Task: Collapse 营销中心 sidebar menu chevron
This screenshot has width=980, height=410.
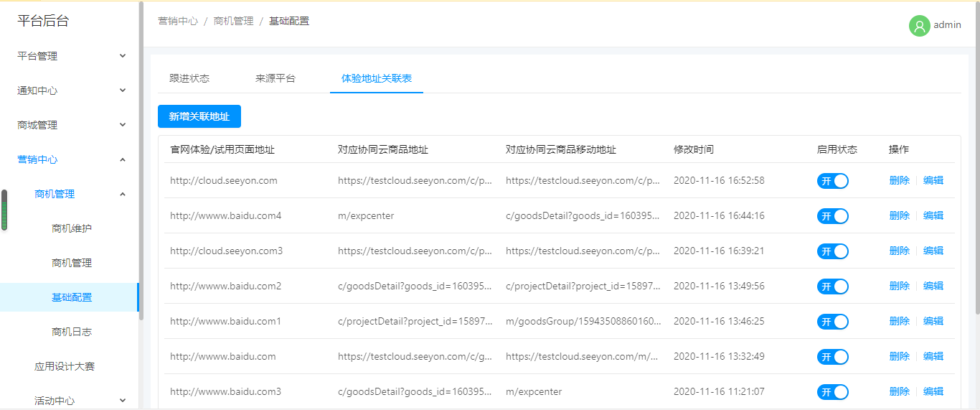Action: (123, 159)
